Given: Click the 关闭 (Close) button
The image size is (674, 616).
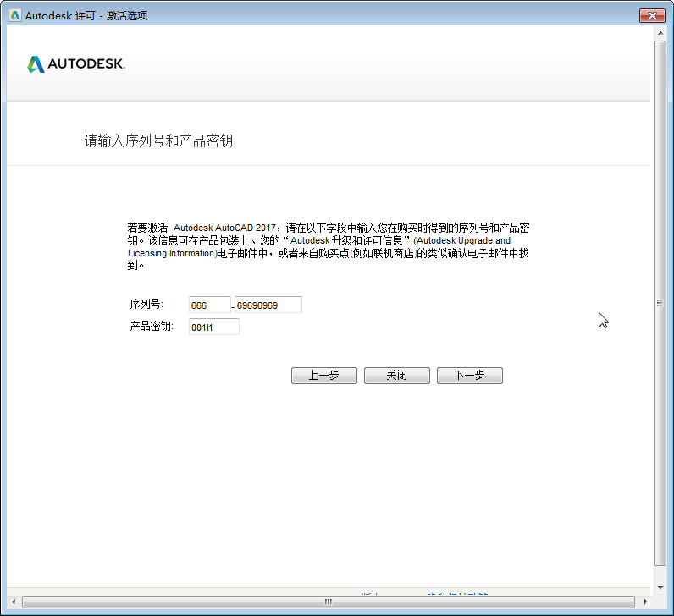Looking at the screenshot, I should click(x=397, y=376).
